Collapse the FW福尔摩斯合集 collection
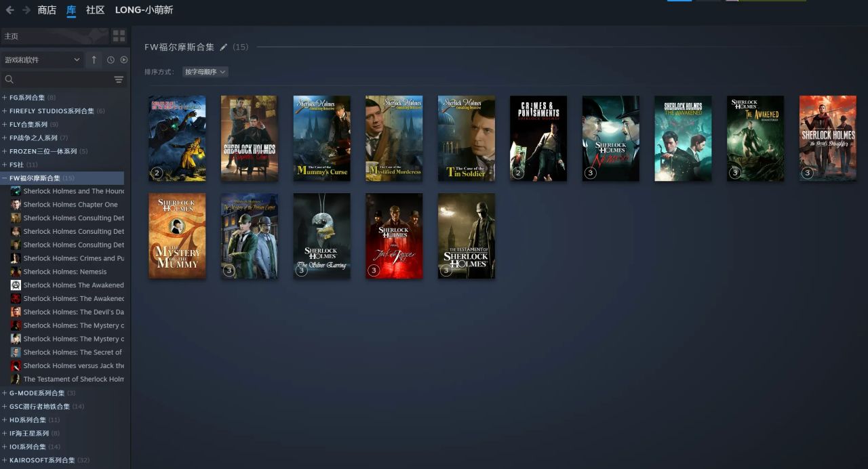This screenshot has height=469, width=868. click(x=4, y=178)
